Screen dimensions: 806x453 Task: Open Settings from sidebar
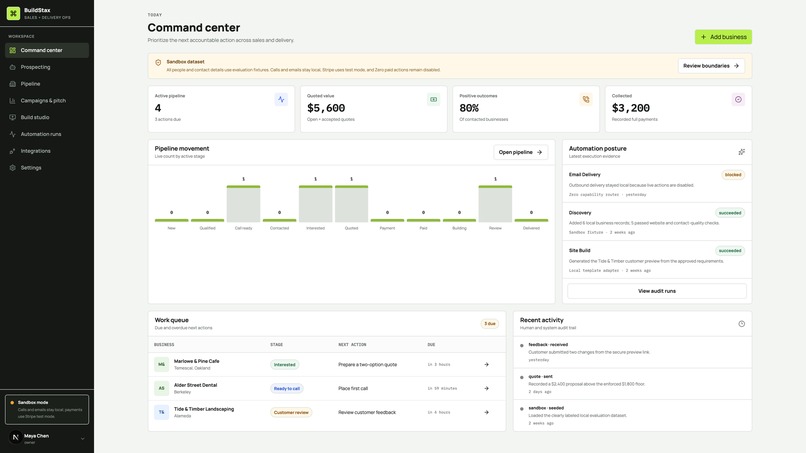(47, 168)
